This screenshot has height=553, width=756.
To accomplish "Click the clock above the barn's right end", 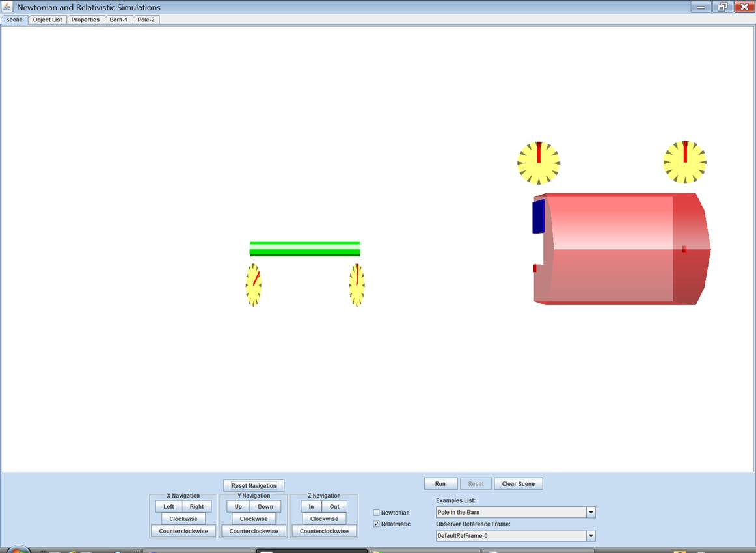I will click(684, 162).
